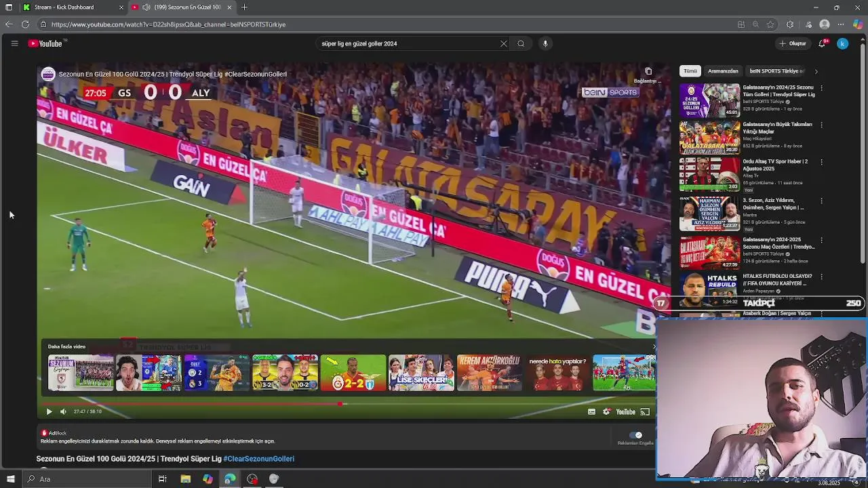
Task: Open the account avatar menu
Action: click(x=842, y=43)
